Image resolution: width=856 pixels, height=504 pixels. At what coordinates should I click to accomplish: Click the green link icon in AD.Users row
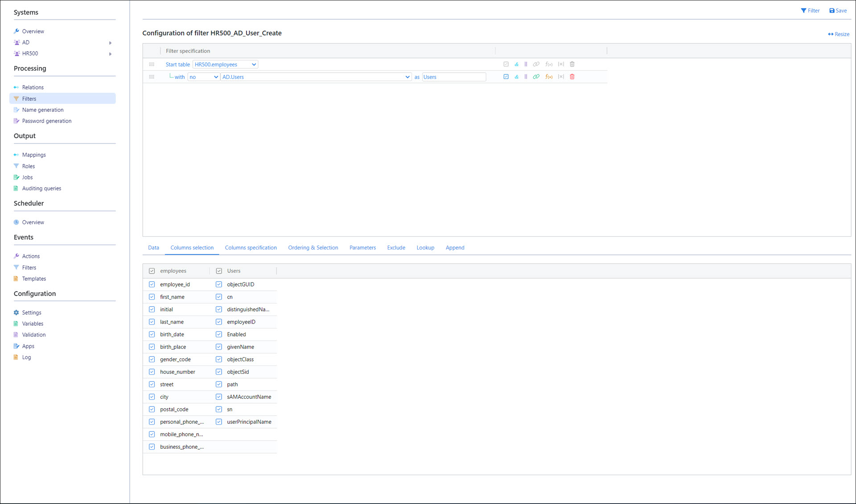[x=536, y=77]
